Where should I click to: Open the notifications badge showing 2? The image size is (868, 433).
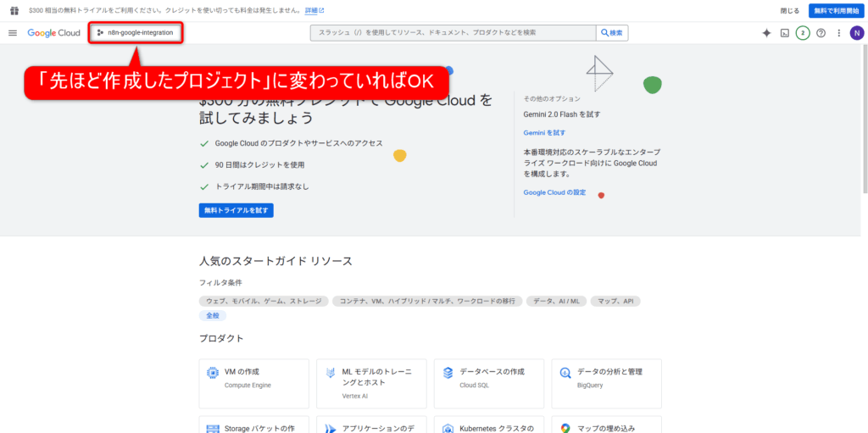pyautogui.click(x=803, y=33)
